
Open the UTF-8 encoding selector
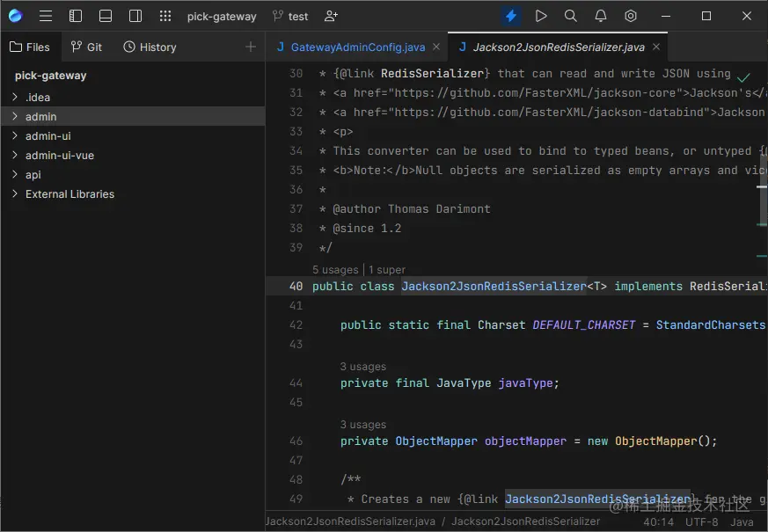(701, 522)
